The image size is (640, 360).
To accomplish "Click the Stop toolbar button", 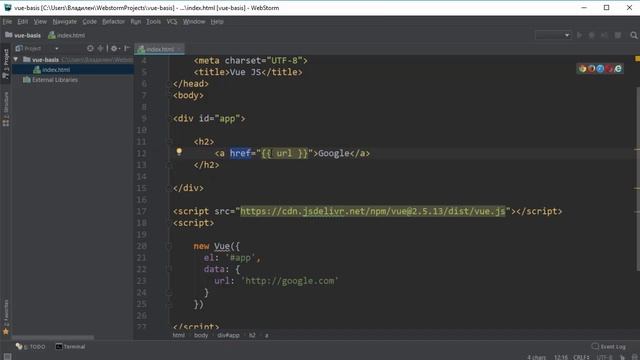I will [x=618, y=36].
